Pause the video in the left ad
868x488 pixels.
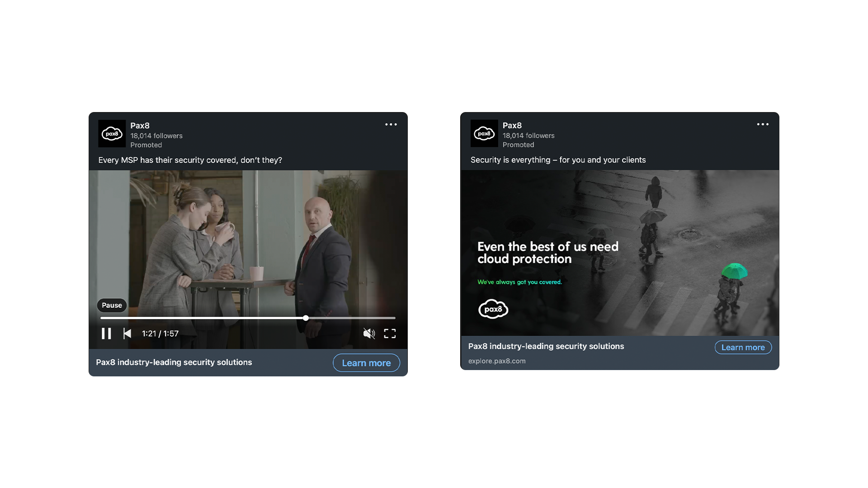pyautogui.click(x=106, y=333)
